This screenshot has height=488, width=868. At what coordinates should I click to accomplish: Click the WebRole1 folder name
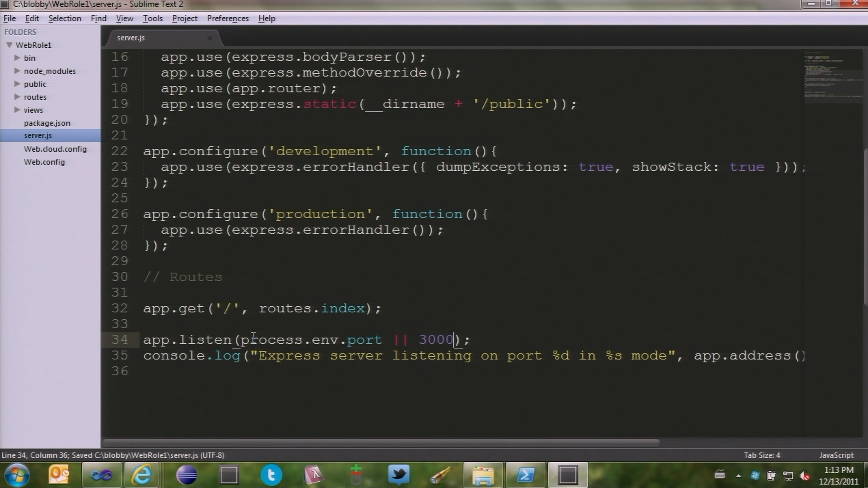point(33,45)
